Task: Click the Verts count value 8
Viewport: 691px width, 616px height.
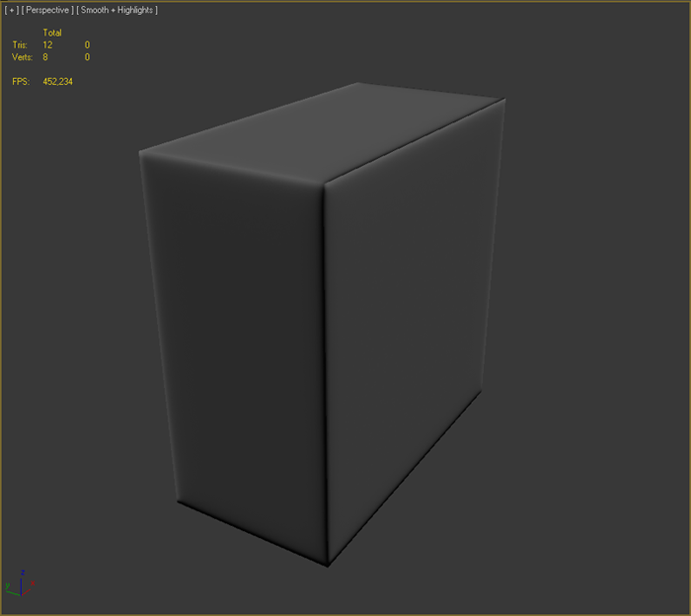Action: pos(45,57)
